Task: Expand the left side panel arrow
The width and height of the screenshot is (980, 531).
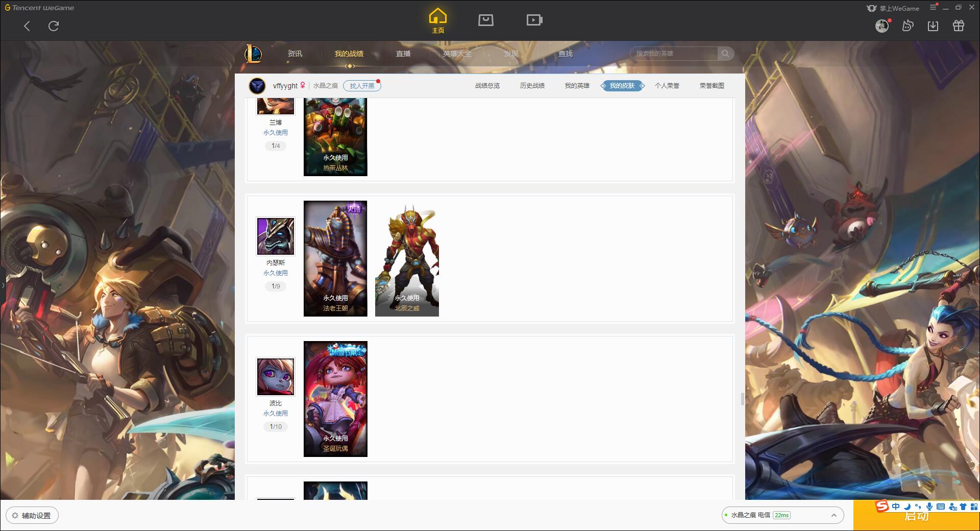Action: (x=3, y=285)
